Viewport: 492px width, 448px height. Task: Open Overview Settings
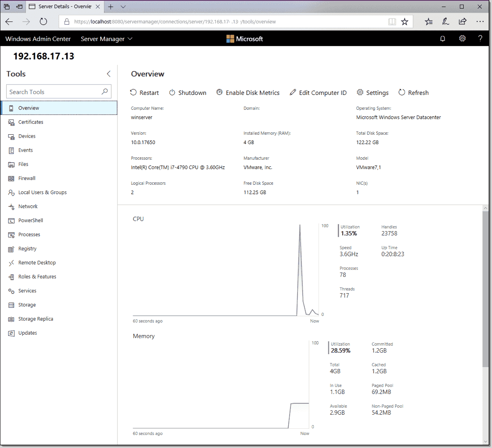tap(373, 92)
